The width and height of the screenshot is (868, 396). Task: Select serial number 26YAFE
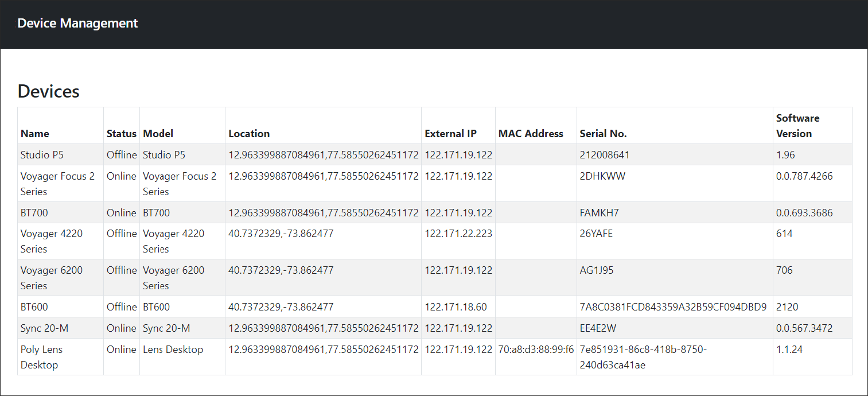pos(597,234)
